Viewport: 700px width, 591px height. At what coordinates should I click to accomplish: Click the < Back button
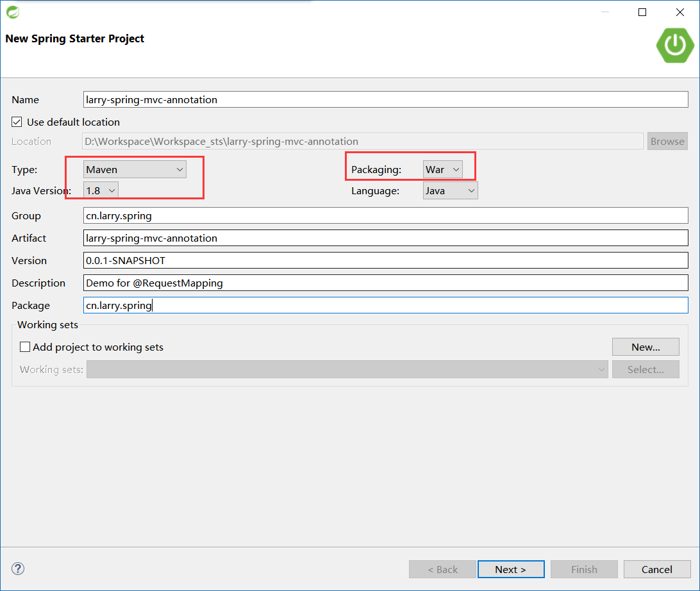442,569
